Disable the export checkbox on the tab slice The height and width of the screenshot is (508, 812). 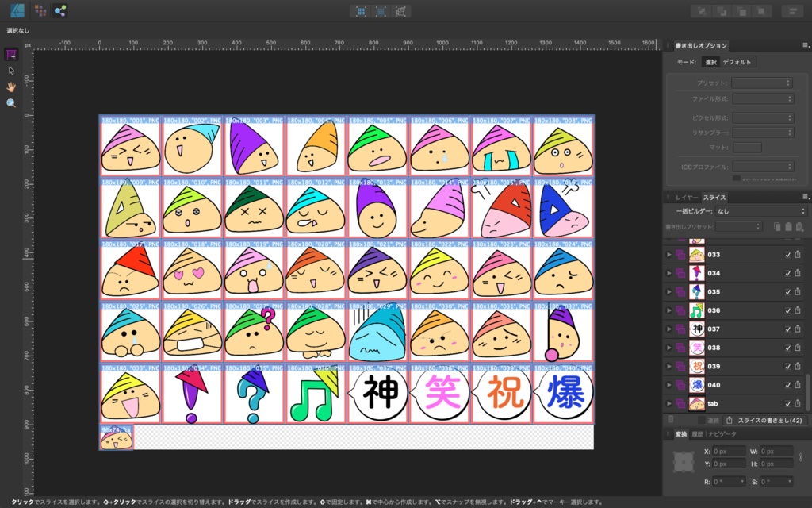[x=787, y=403]
